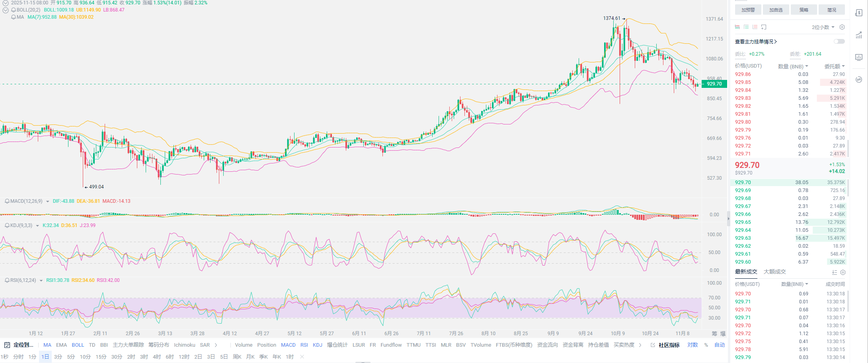Toggle percentage scale % option

[x=706, y=345]
